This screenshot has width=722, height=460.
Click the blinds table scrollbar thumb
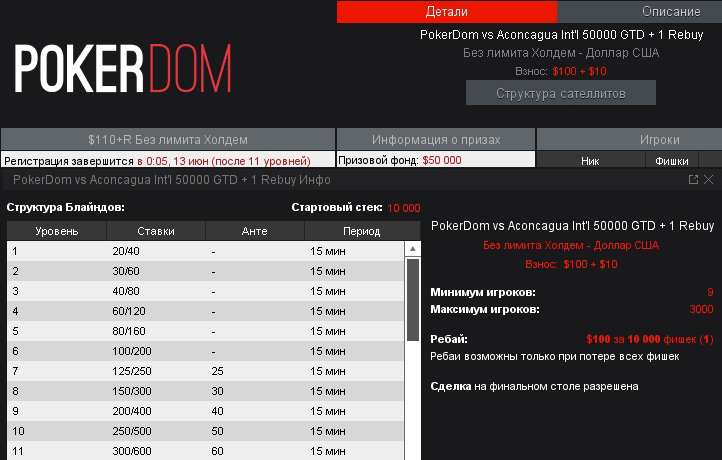click(413, 300)
